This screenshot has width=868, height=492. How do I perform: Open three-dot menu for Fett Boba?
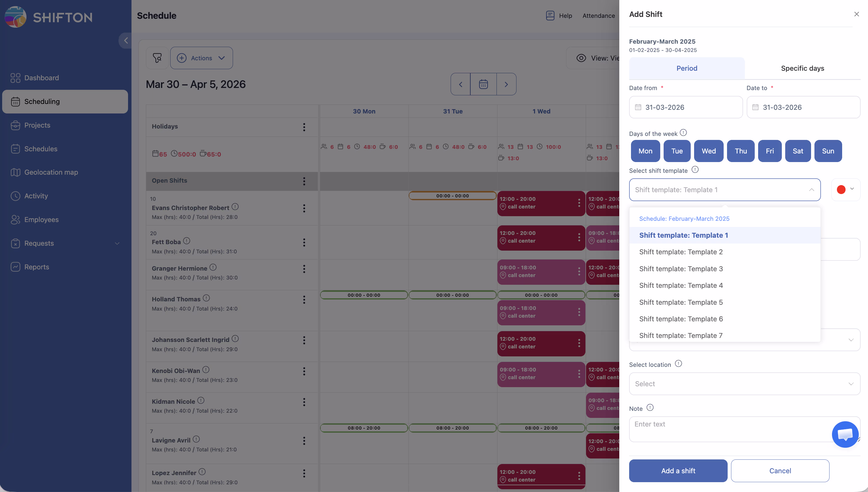tap(304, 242)
